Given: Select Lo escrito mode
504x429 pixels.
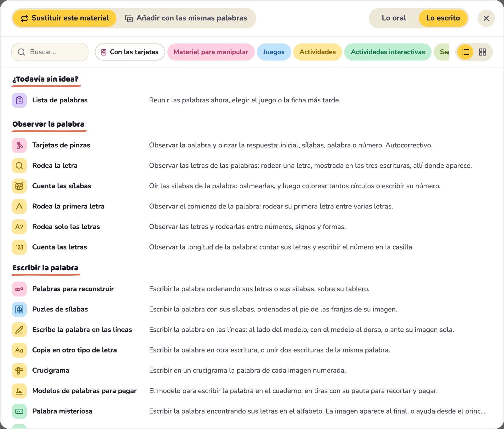Looking at the screenshot, I should [443, 18].
